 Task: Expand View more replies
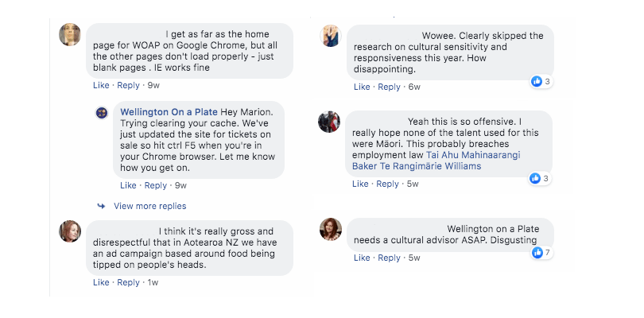coord(149,206)
